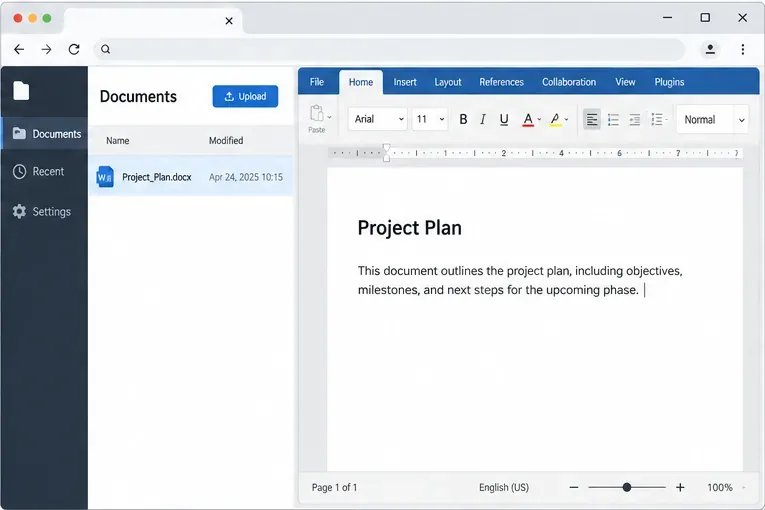
Task: Apply the yellow highlight color pen
Action: tap(555, 120)
